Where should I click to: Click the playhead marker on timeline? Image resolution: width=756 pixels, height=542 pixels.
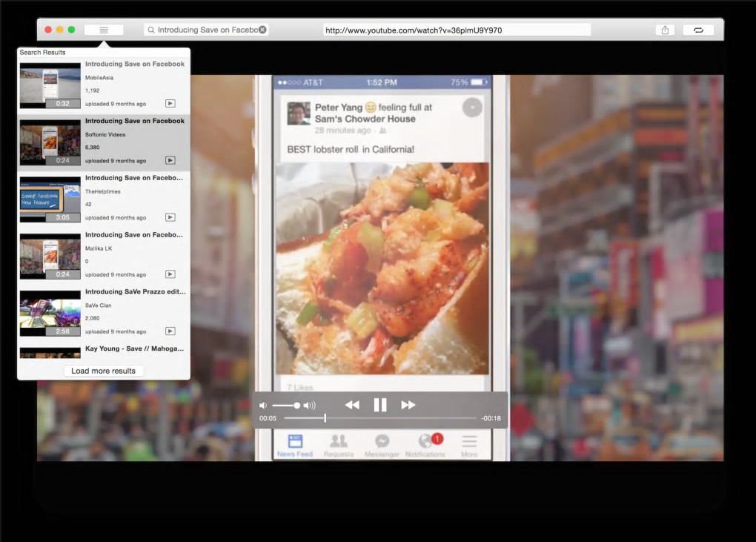325,418
